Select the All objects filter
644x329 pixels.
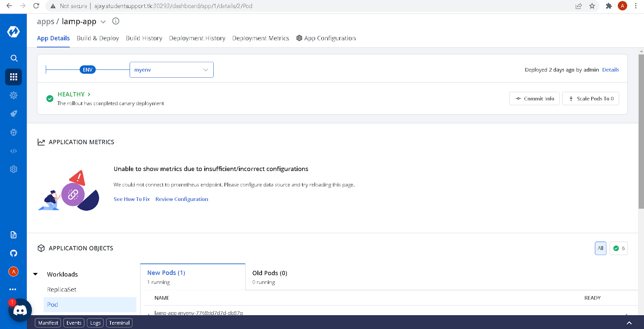point(601,248)
